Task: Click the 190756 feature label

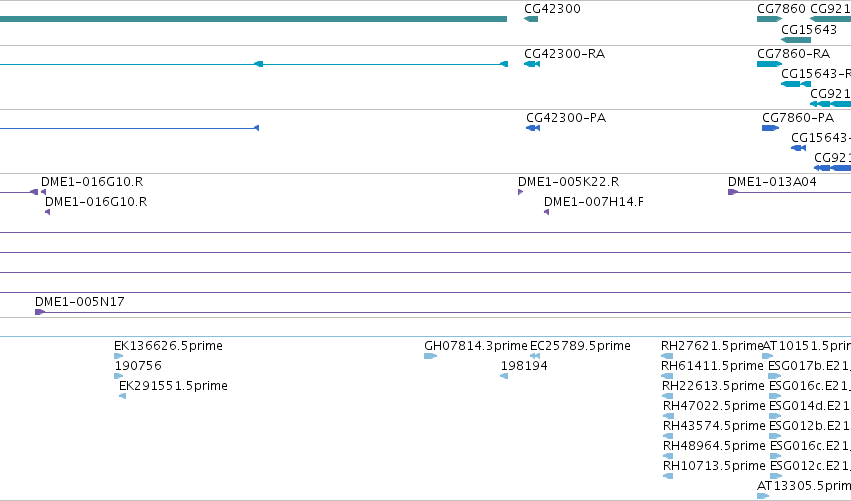Action: [138, 366]
